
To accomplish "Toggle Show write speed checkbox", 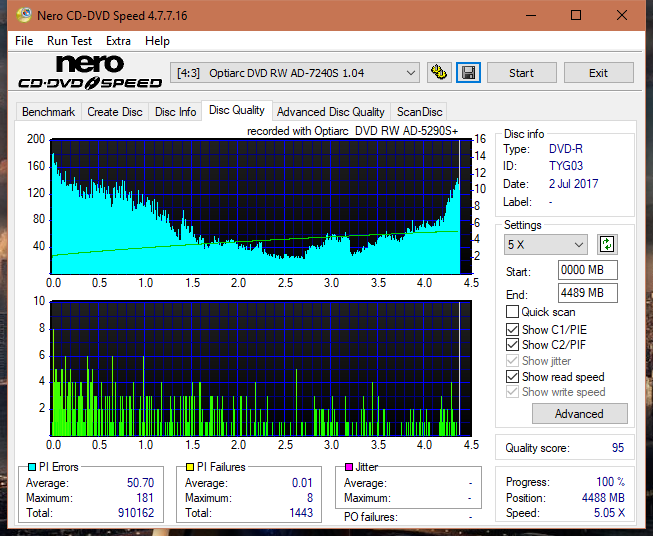I will click(x=512, y=392).
